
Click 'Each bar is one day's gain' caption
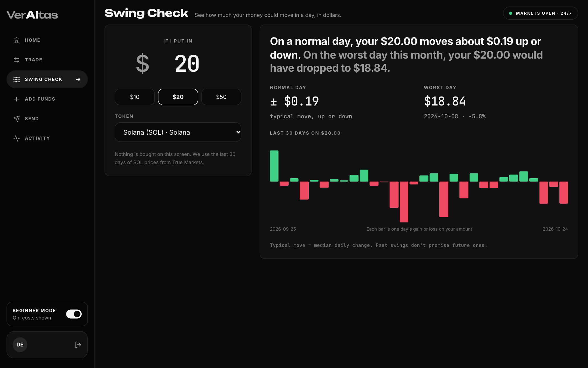[419, 229]
